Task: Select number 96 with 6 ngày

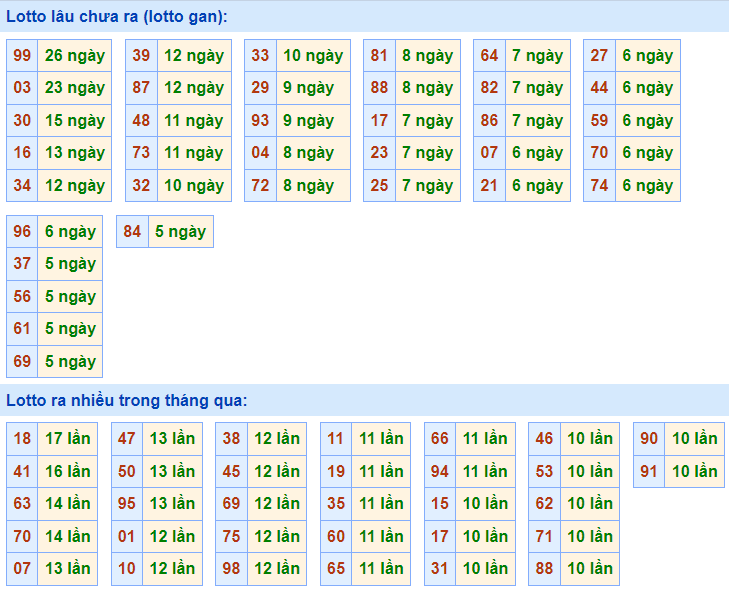Action: 22,232
